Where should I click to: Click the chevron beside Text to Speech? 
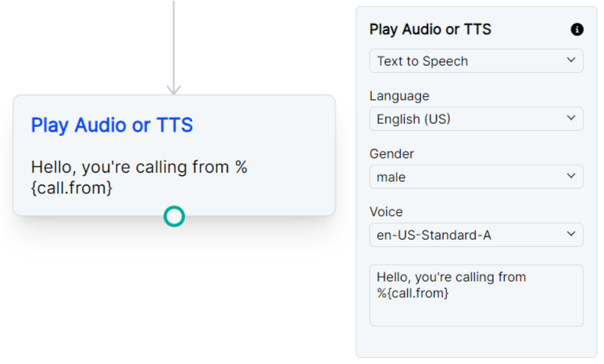click(570, 61)
